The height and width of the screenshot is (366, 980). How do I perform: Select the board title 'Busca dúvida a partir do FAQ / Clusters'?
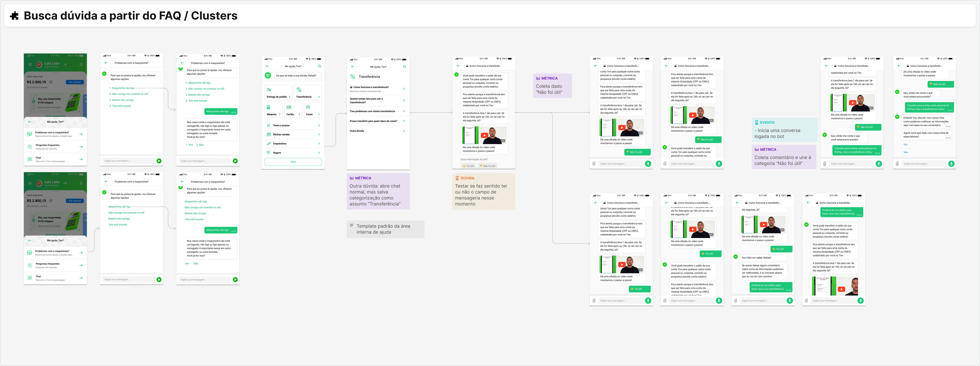tap(130, 16)
